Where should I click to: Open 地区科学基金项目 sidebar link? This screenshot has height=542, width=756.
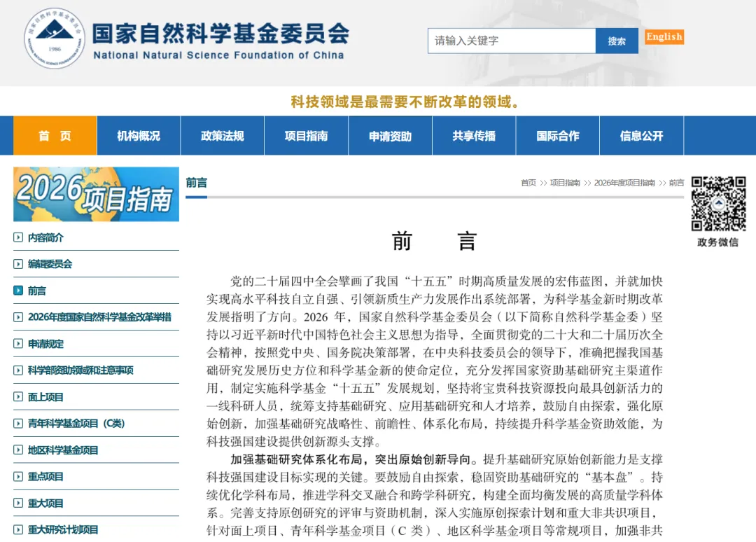coord(63,450)
